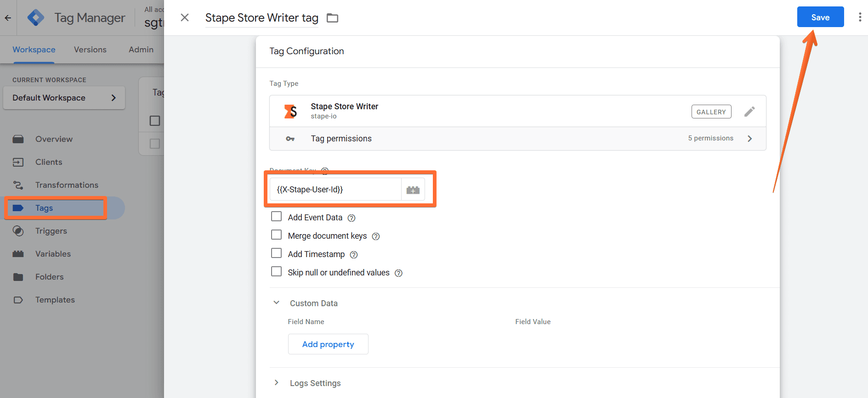The height and width of the screenshot is (398, 868).
Task: Click the Templates sidebar icon
Action: pyautogui.click(x=18, y=300)
